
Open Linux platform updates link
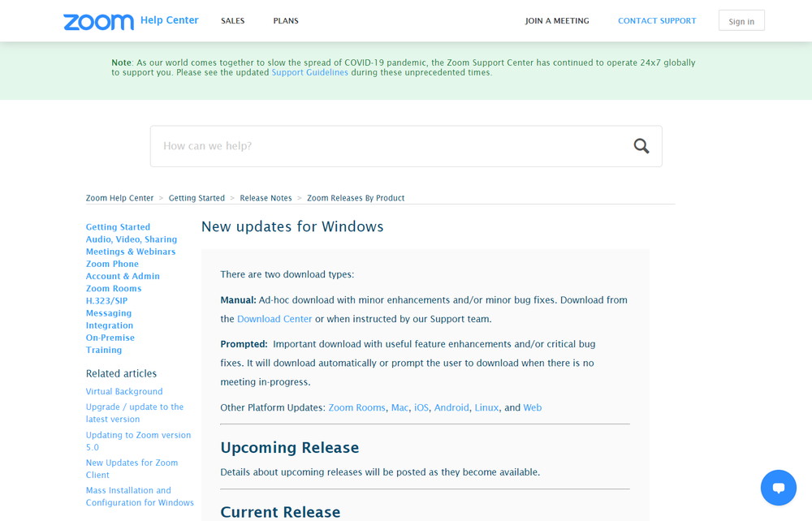point(486,407)
